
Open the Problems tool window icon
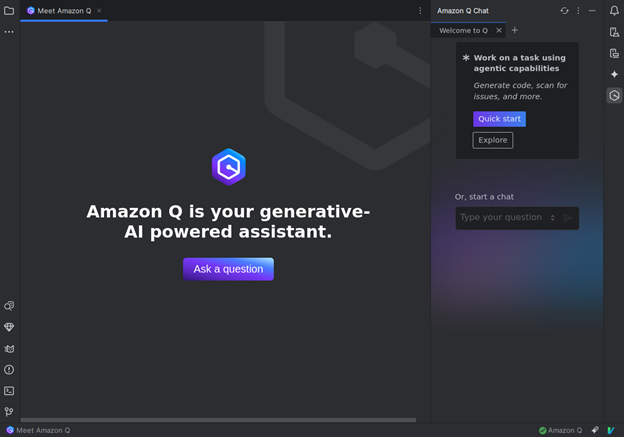click(9, 370)
